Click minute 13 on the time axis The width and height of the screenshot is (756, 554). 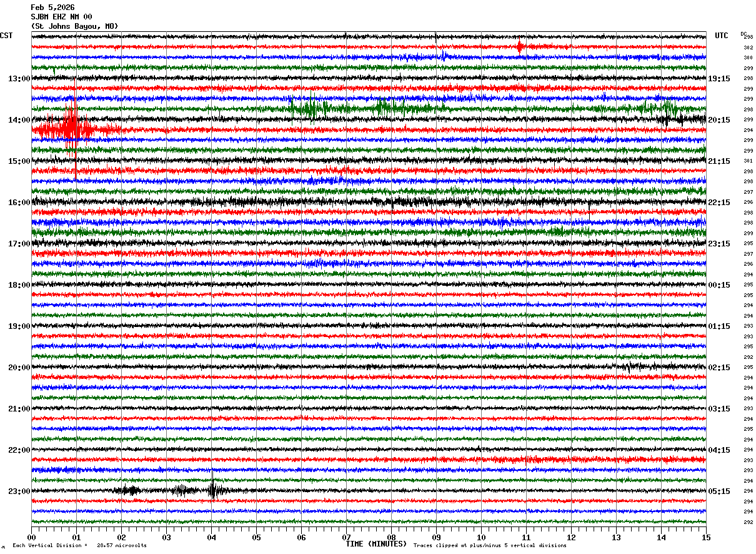click(x=616, y=537)
